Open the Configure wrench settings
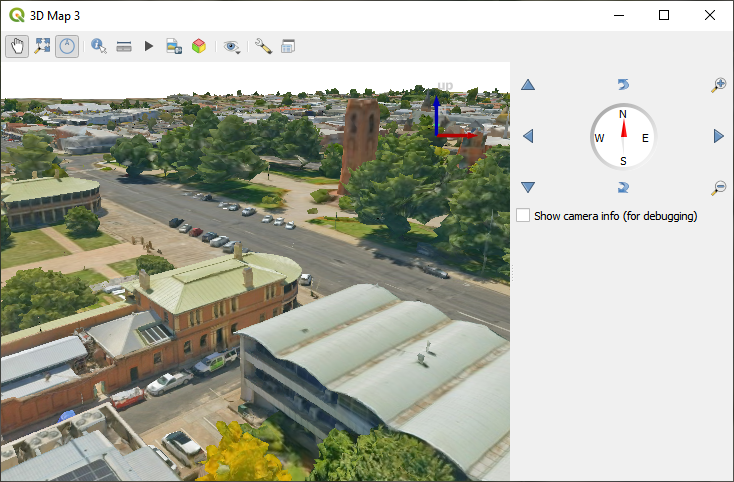This screenshot has width=734, height=482. [x=263, y=46]
